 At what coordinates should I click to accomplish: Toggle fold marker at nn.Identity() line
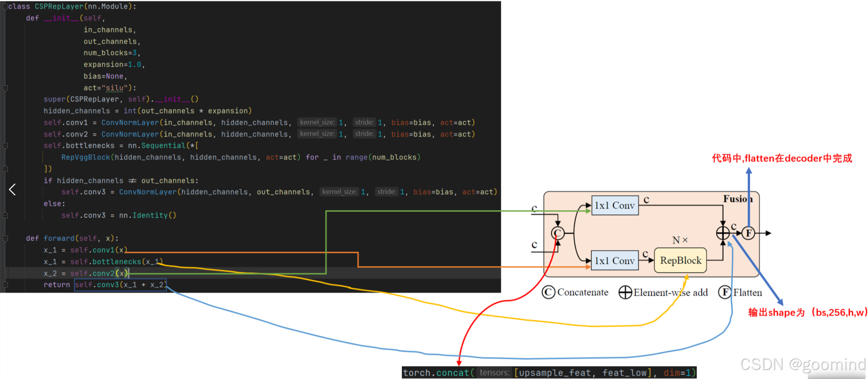click(5, 215)
